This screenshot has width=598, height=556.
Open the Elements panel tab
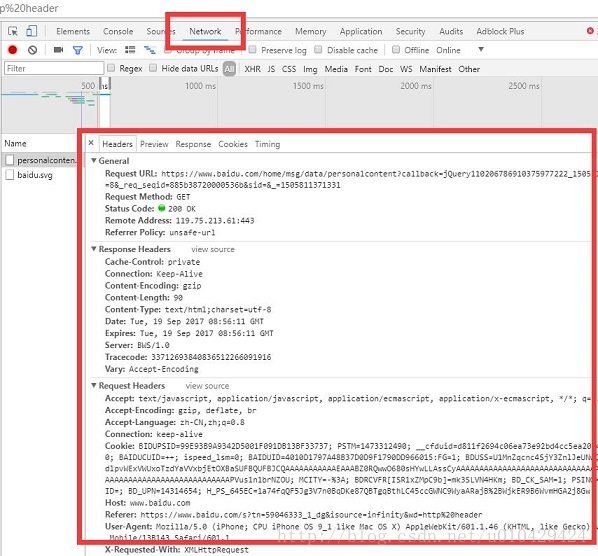click(x=73, y=31)
